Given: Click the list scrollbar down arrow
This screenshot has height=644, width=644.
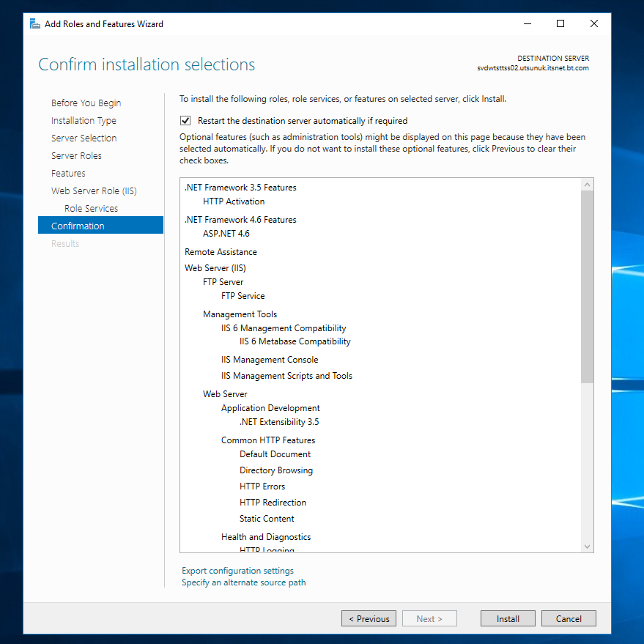Looking at the screenshot, I should 588,547.
